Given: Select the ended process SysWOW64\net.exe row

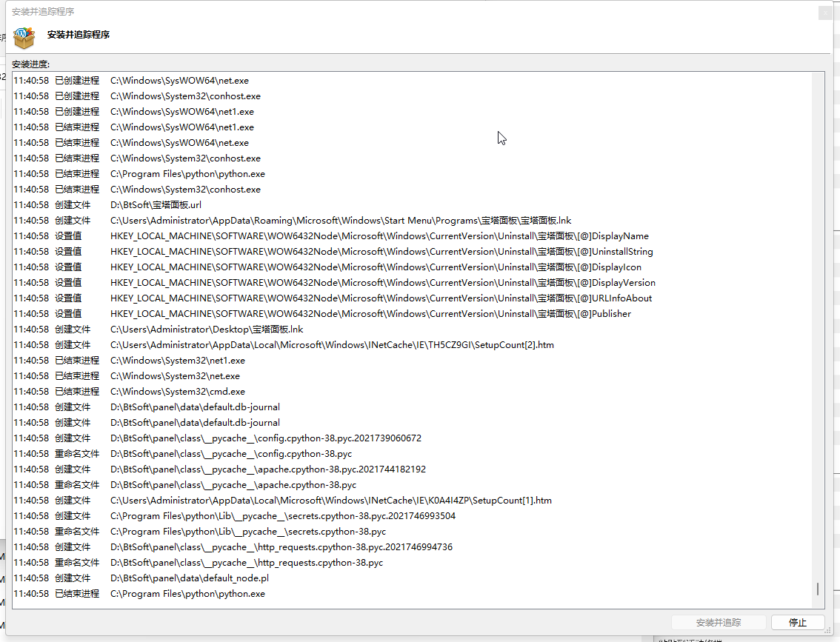Looking at the screenshot, I should tap(412, 143).
